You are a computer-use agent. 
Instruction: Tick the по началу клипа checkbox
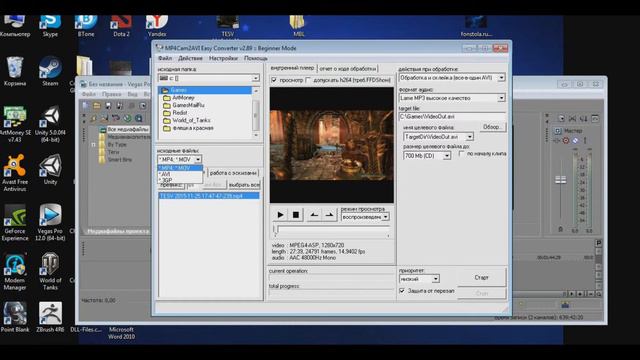(x=462, y=153)
